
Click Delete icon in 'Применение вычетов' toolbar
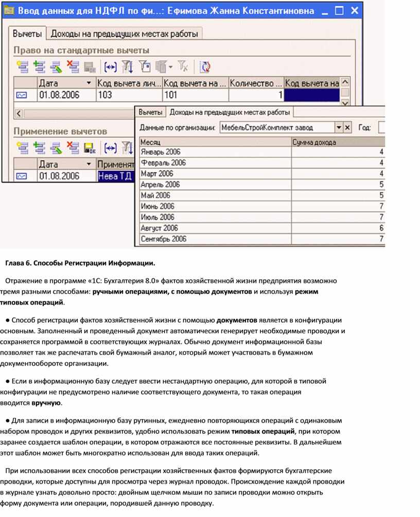tap(73, 148)
